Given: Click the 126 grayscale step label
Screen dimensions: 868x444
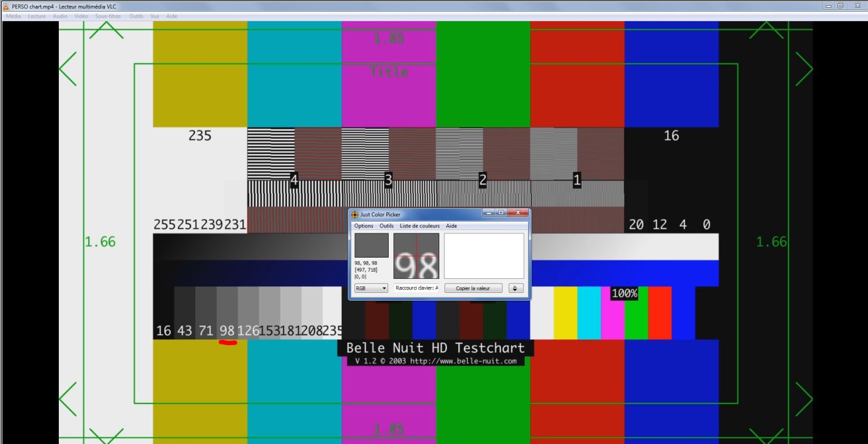Looking at the screenshot, I should (248, 331).
